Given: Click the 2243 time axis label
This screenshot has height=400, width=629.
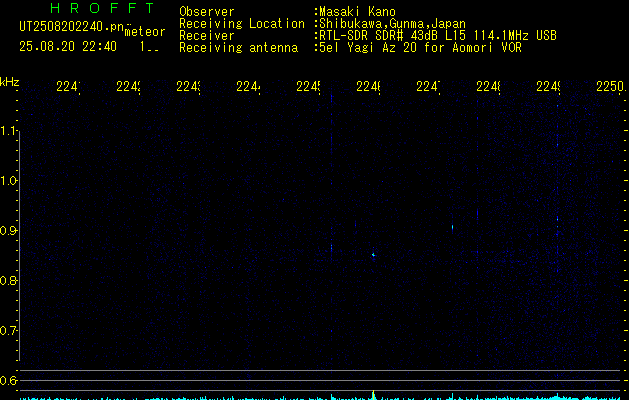Looking at the screenshot, I should point(188,86).
